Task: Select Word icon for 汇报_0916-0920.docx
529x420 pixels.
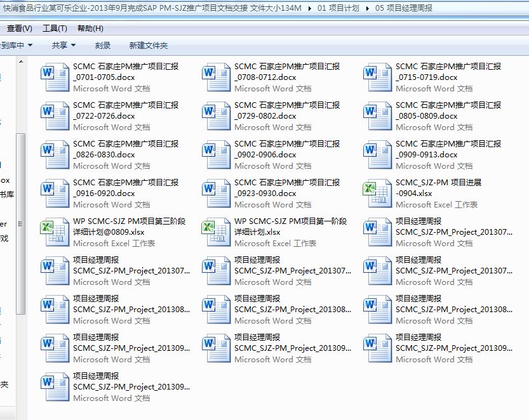Action: point(55,194)
